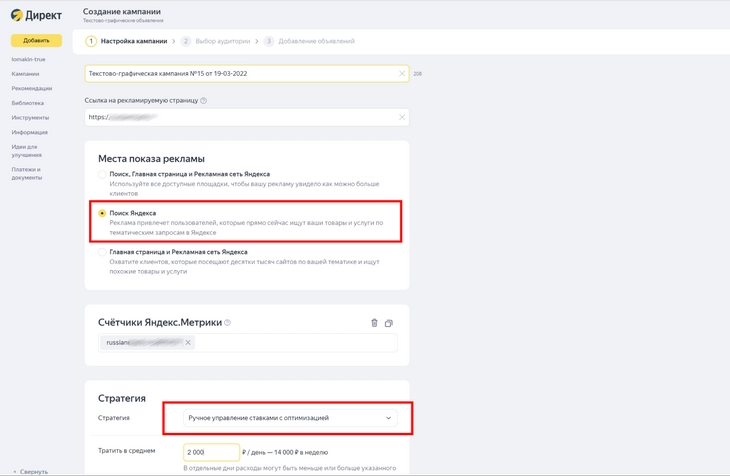Screen dimensions: 730x476
Task: Open Инструменты in the sidebar
Action: 30,117
